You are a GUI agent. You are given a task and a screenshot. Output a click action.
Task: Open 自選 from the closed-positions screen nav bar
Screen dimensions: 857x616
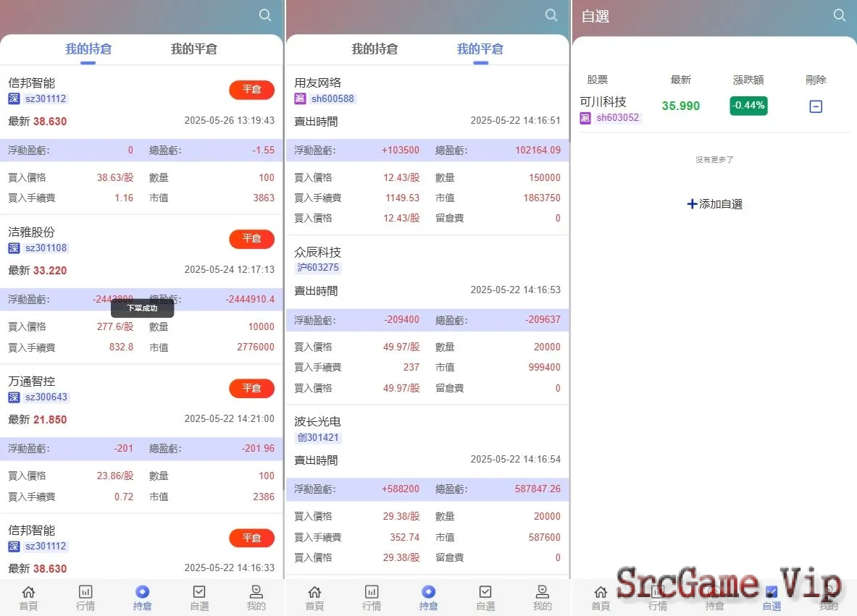click(485, 598)
